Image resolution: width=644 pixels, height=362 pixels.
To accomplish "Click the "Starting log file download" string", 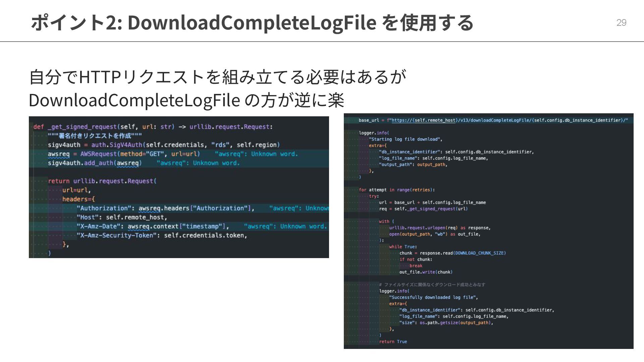I will pyautogui.click(x=405, y=139).
